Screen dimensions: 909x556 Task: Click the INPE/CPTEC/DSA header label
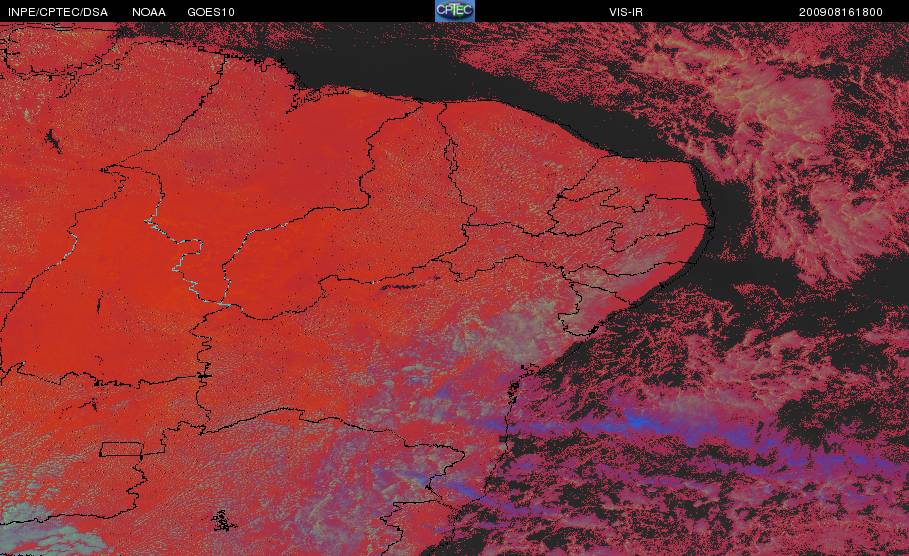(x=58, y=12)
